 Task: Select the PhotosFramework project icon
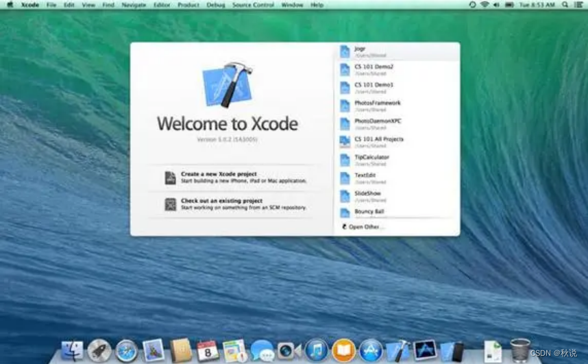345,106
